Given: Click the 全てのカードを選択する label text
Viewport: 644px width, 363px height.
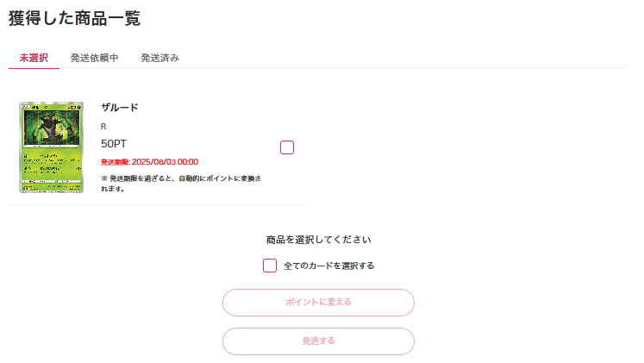Looking at the screenshot, I should click(x=329, y=266).
